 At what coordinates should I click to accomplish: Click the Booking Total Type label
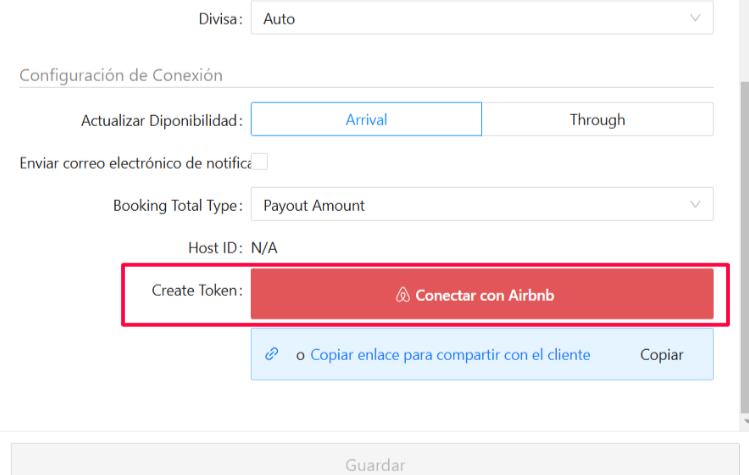point(177,205)
